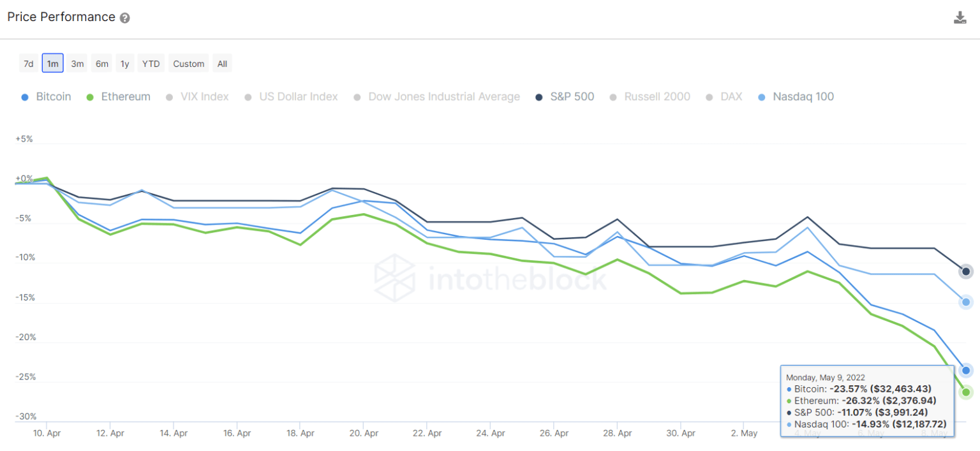Image resolution: width=980 pixels, height=451 pixels.
Task: Enable the US Dollar Index series
Action: point(248,96)
